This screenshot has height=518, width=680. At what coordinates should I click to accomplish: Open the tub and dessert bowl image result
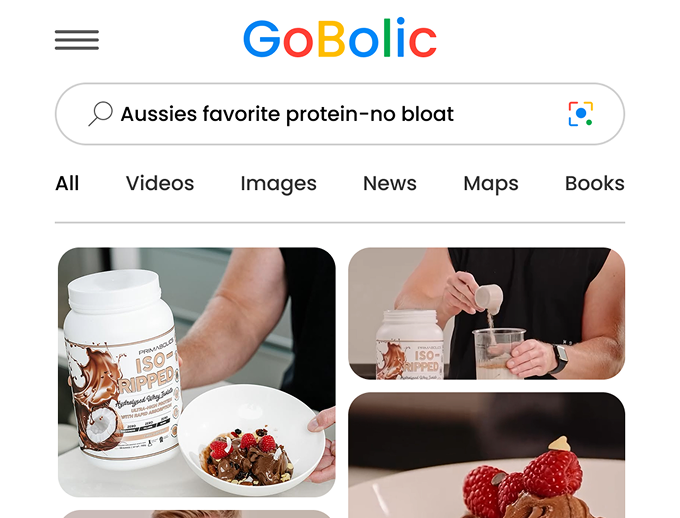point(197,372)
